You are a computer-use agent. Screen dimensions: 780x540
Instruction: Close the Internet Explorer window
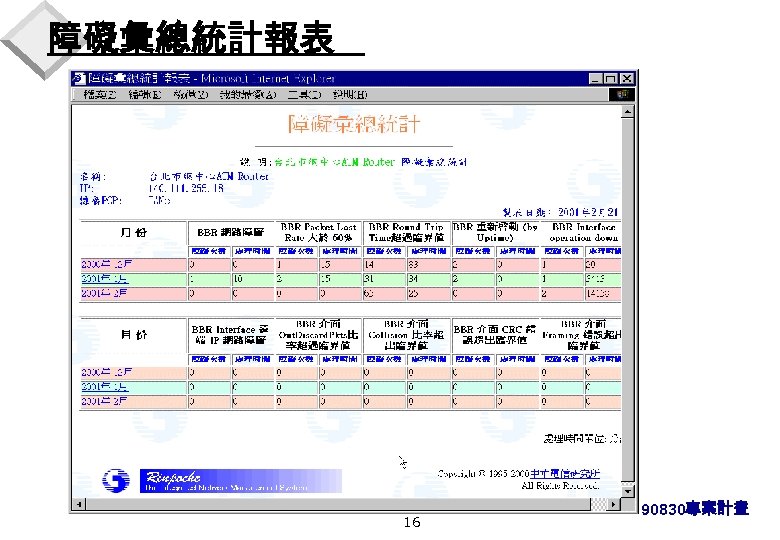(x=627, y=79)
